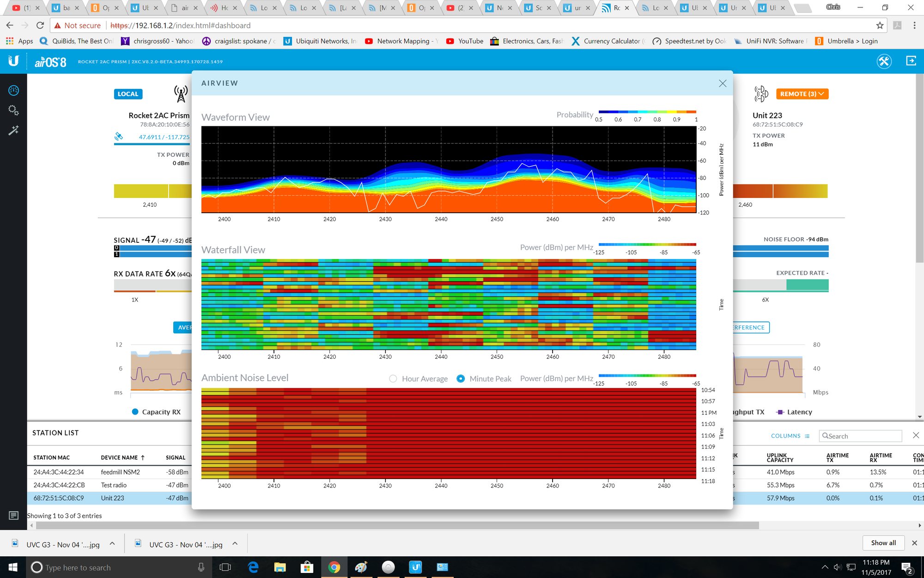Image resolution: width=924 pixels, height=578 pixels.
Task: Select the settings gears icon in sidebar
Action: tap(13, 110)
